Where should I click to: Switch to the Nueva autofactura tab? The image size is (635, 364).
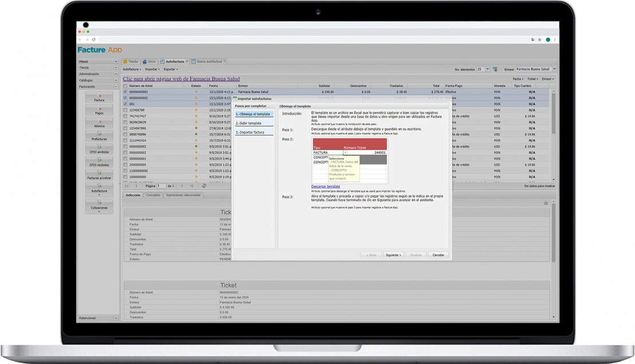[x=209, y=61]
